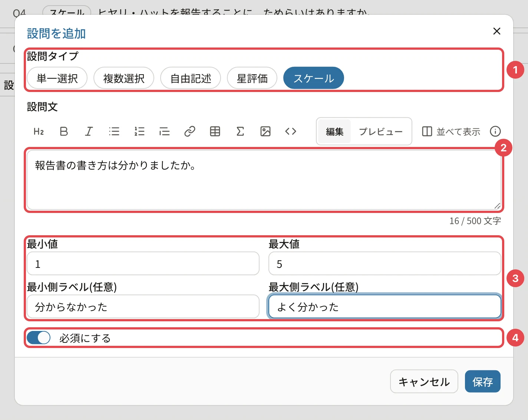This screenshot has height=420, width=528.
Task: Click the 最小側ラベル input field
Action: point(143,306)
